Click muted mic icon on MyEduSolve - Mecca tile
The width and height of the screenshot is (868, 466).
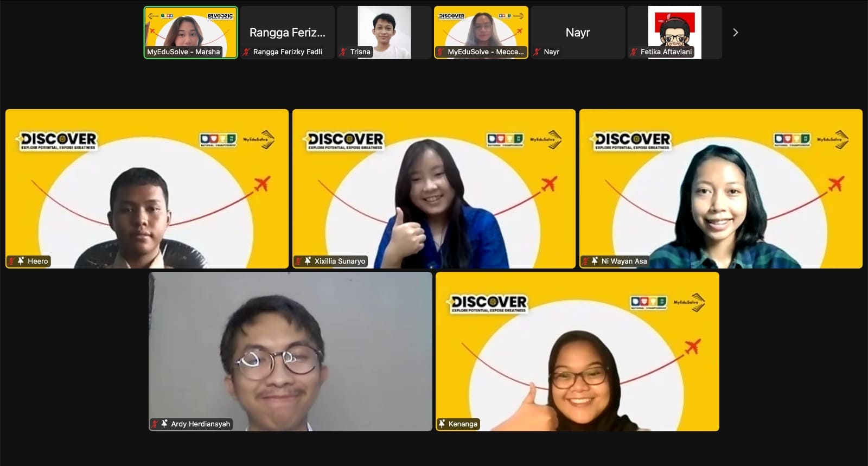(441, 52)
